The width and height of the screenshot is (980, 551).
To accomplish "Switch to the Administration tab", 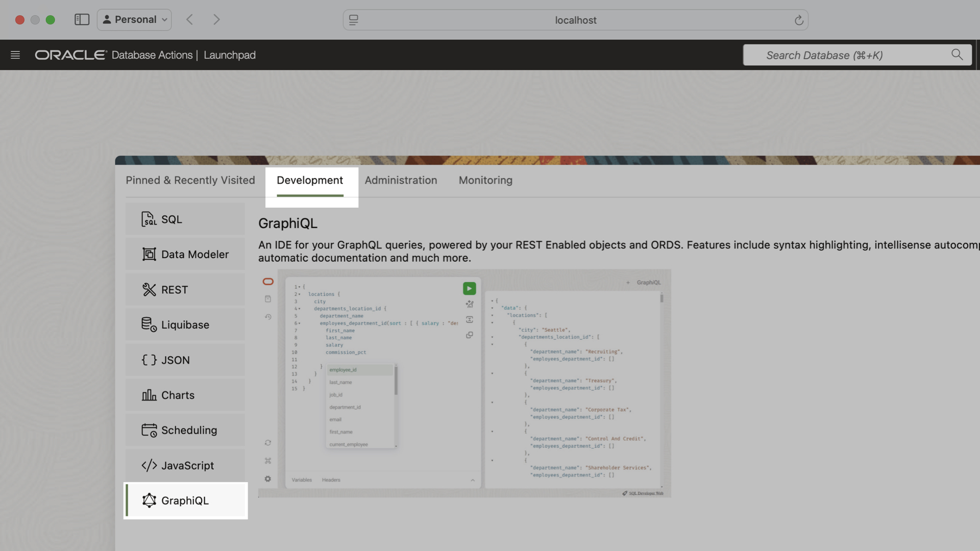I will coord(401,180).
